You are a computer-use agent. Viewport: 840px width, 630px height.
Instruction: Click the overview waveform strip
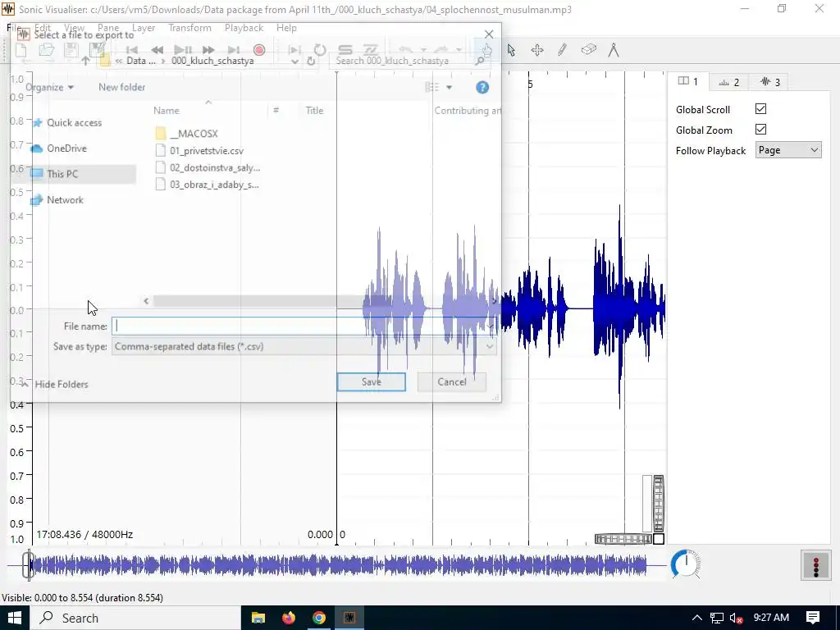tap(337, 565)
